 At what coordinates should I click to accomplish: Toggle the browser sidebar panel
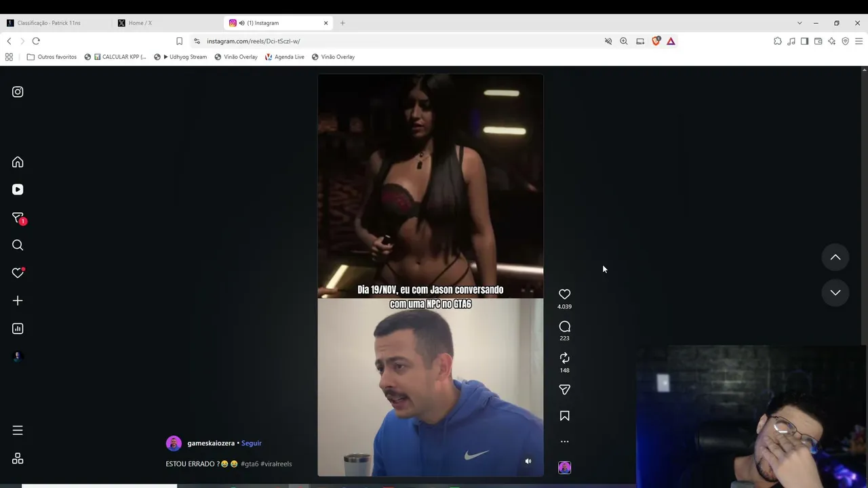point(805,41)
